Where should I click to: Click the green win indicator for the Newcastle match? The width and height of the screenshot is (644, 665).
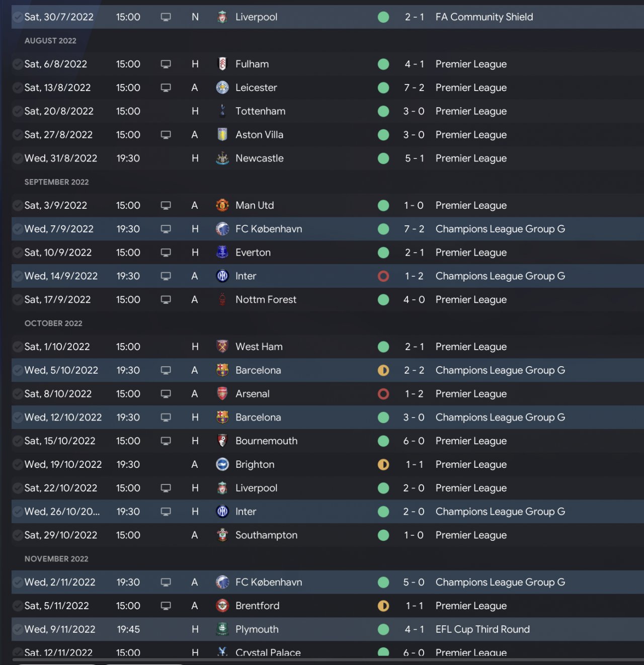(383, 158)
